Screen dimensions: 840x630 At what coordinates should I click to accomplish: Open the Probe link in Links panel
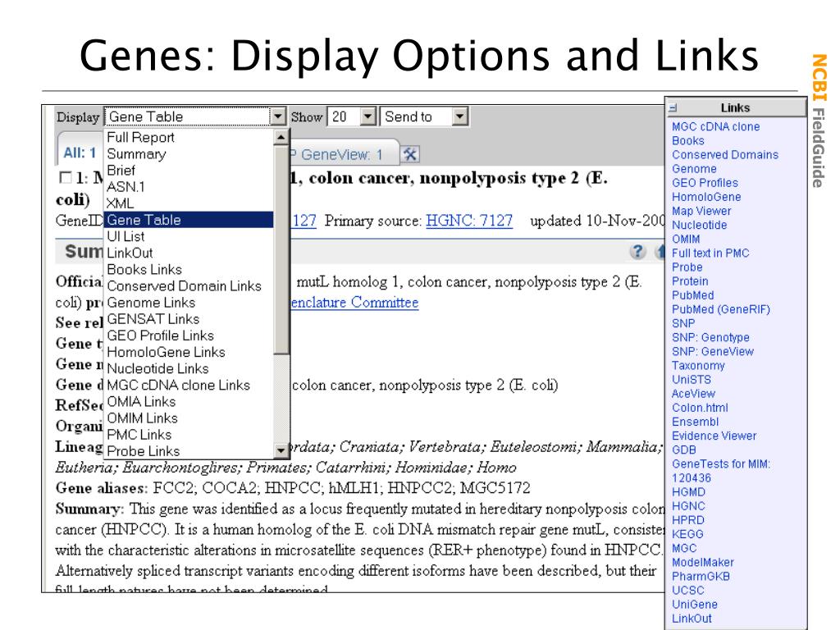click(x=687, y=267)
